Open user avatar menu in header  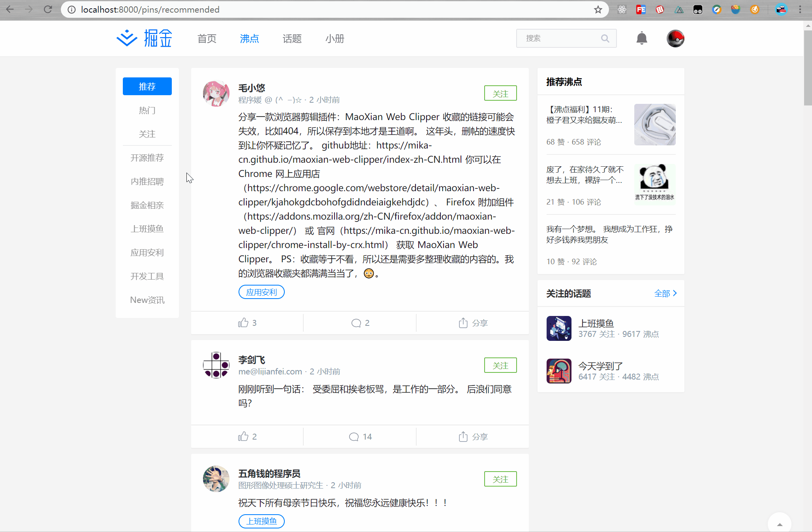point(675,38)
